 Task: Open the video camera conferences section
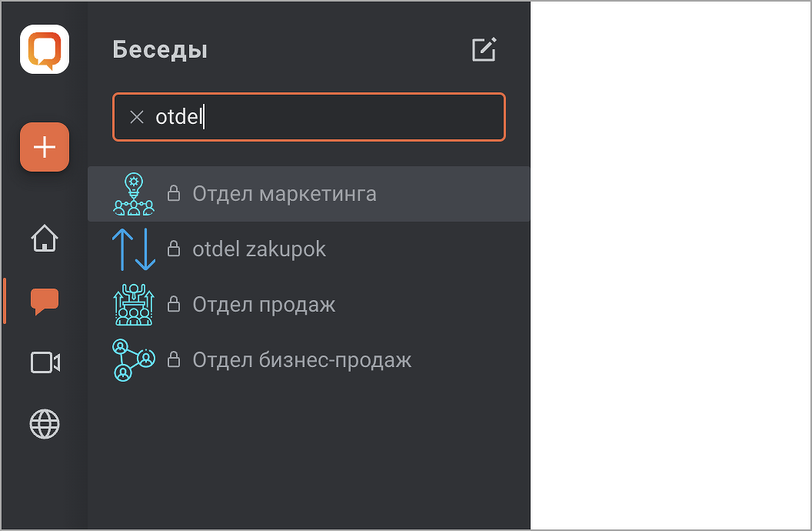(45, 362)
